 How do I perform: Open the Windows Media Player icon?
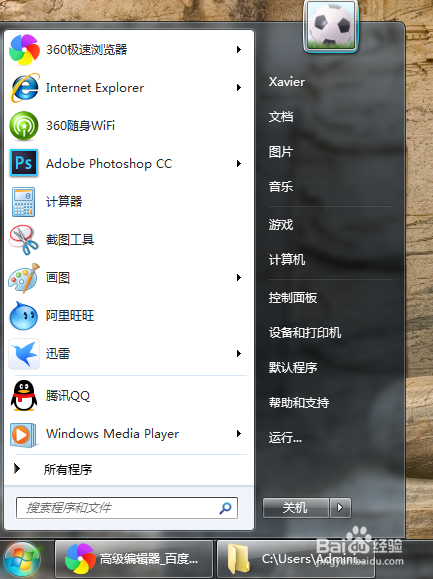[24, 435]
